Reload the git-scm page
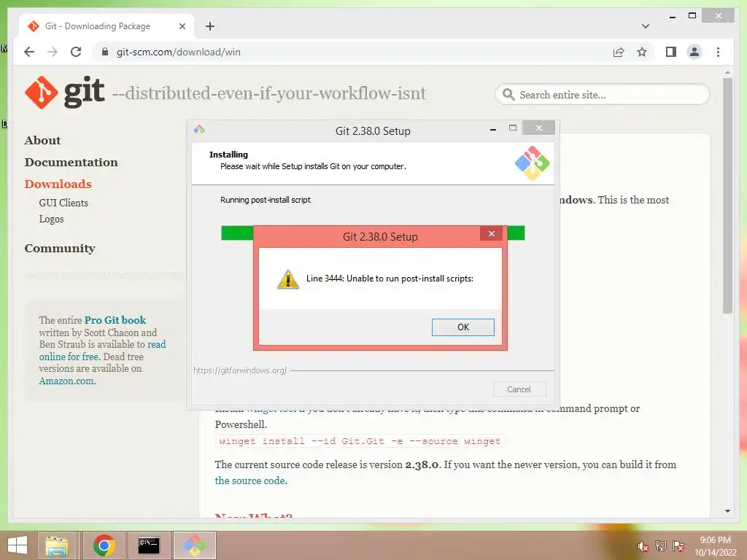747x560 pixels. point(76,52)
